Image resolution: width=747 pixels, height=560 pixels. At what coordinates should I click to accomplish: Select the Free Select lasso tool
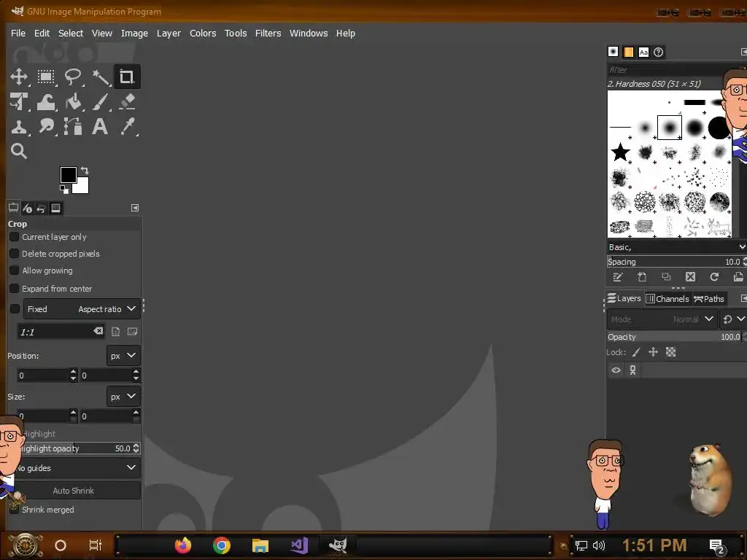(73, 77)
